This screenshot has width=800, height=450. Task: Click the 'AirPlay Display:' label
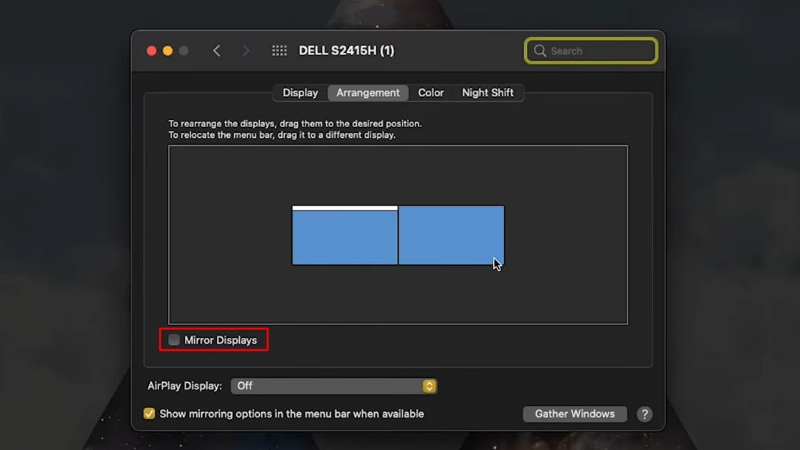[x=185, y=386]
